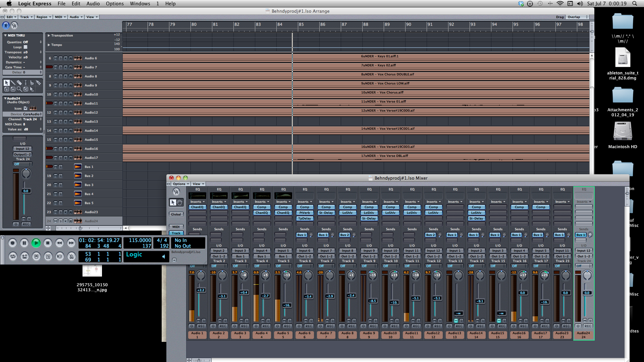Solo the Audio 8 track
The image size is (644, 362).
pos(60,76)
